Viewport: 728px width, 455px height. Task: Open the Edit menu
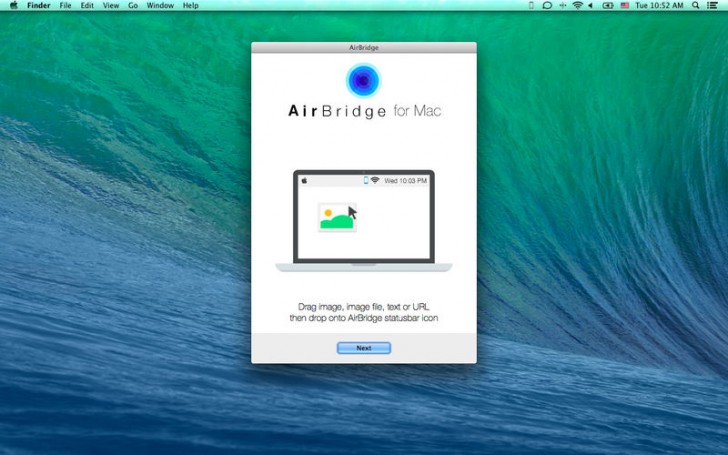(x=87, y=6)
